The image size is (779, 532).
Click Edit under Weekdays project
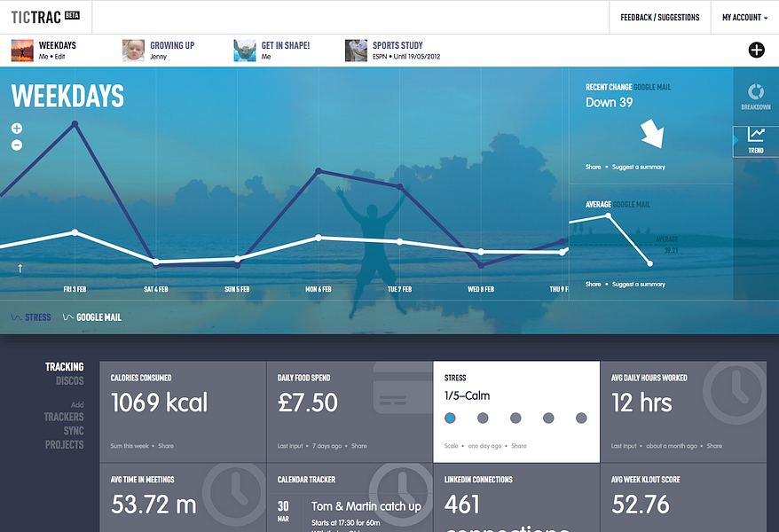[59, 57]
